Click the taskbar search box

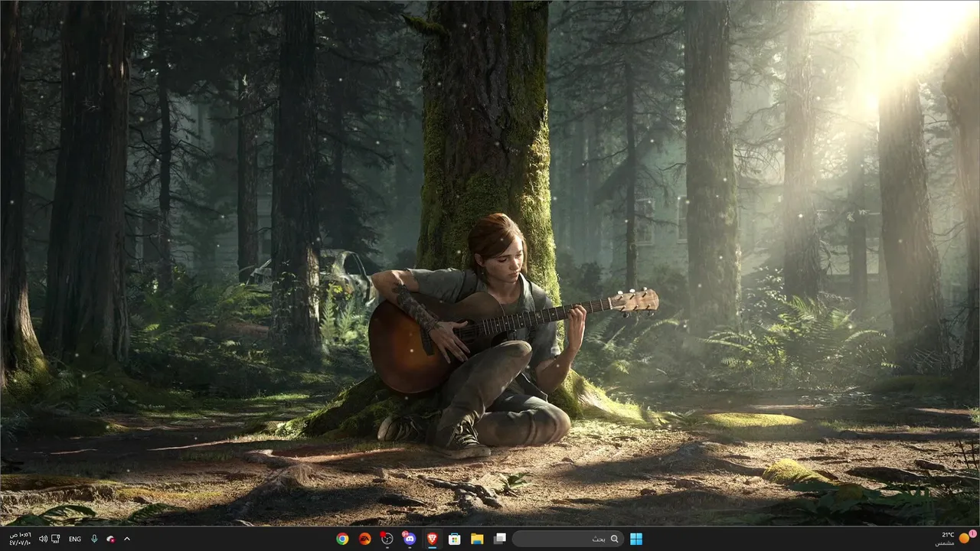click(567, 539)
